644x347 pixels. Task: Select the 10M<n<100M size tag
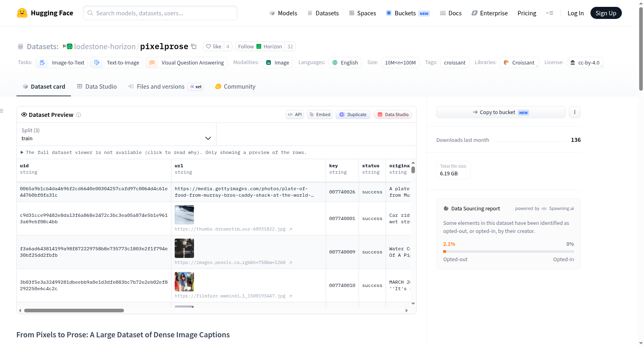pyautogui.click(x=400, y=62)
